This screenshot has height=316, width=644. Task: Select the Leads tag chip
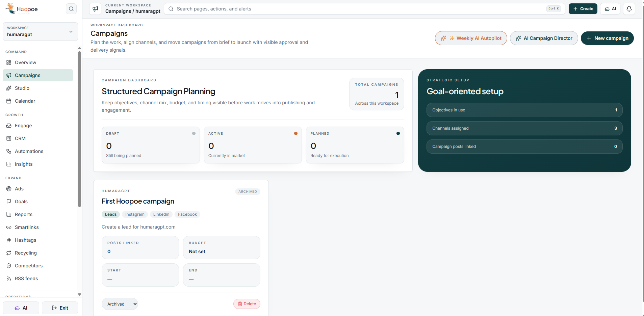pos(111,214)
